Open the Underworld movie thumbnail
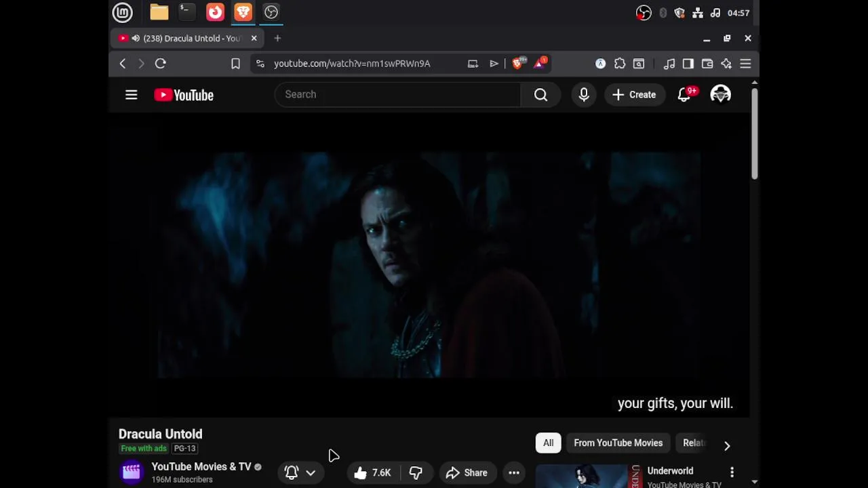This screenshot has width=868, height=488. pos(589,476)
